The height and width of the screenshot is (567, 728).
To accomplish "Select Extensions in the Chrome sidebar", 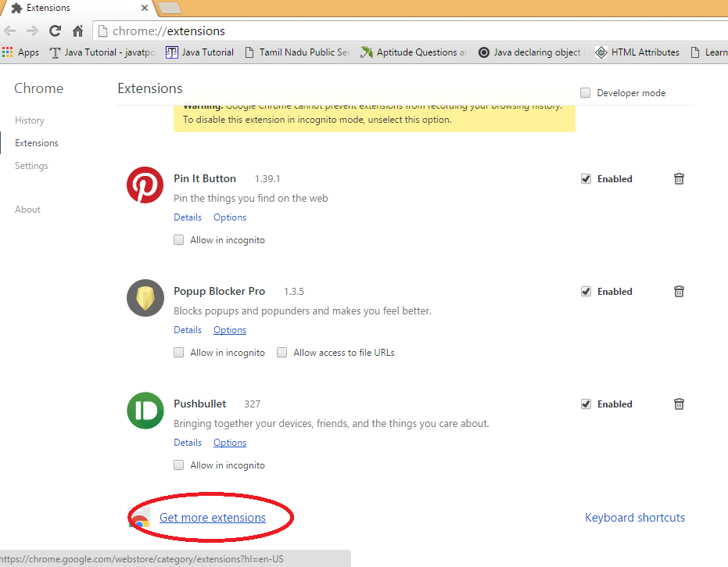I will click(x=37, y=143).
